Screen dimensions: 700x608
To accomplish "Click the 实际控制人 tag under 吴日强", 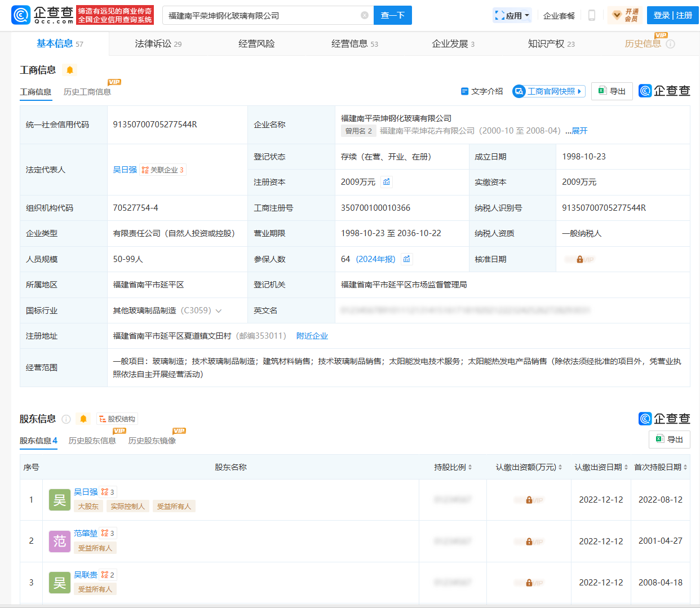I will click(x=128, y=506).
